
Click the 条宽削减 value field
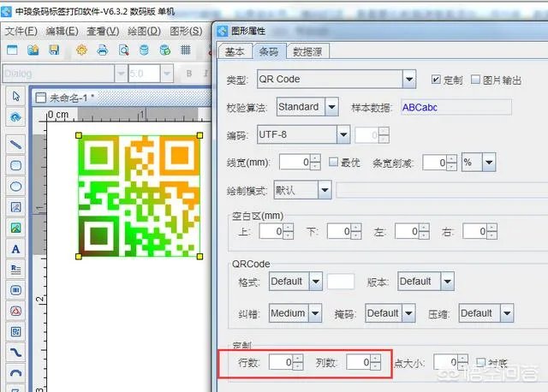(435, 163)
